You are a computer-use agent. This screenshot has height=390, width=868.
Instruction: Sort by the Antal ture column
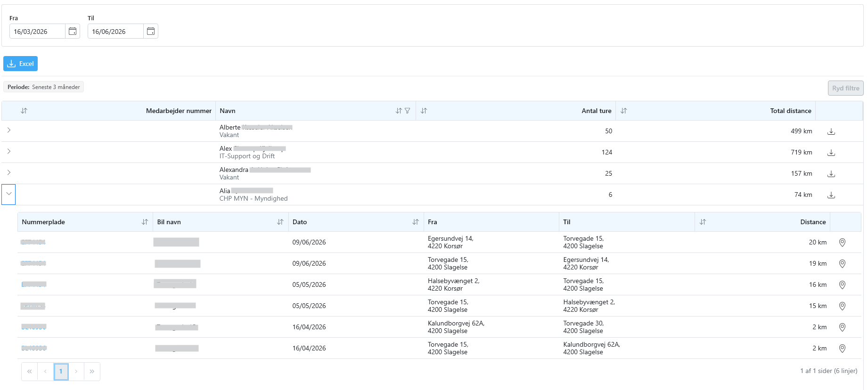424,111
